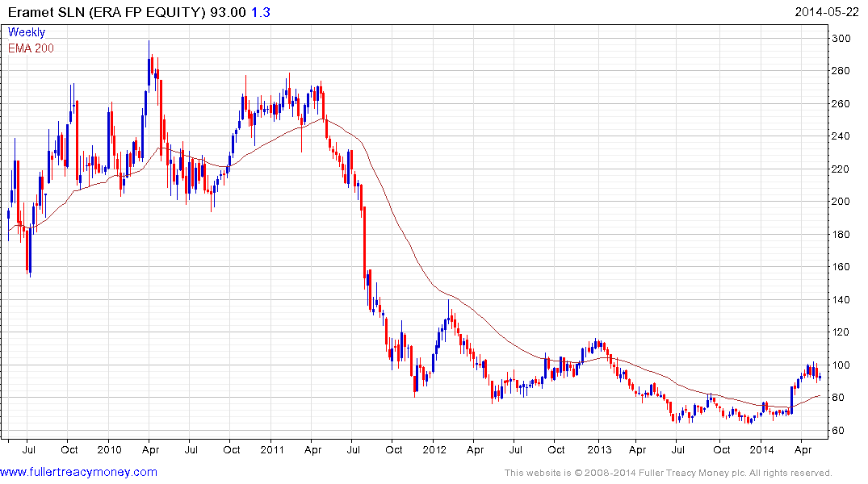
Task: Click the 2010 year label on time axis
Action: click(x=109, y=449)
